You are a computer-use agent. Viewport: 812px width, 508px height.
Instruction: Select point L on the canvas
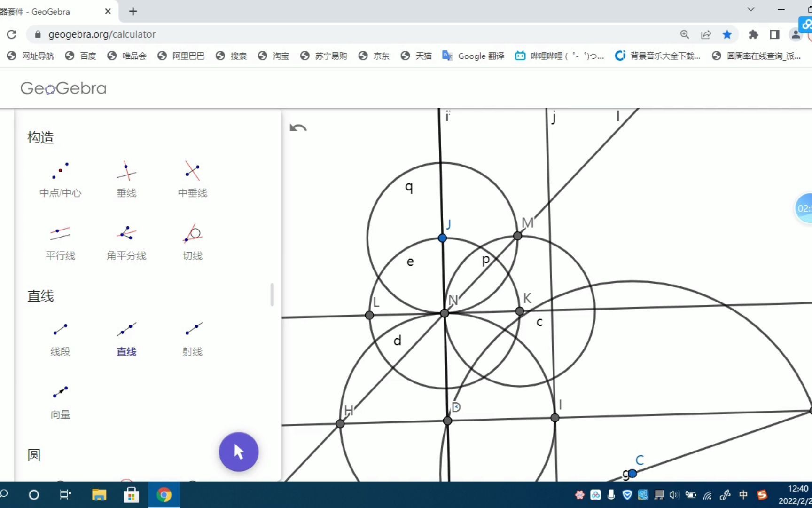coord(369,315)
